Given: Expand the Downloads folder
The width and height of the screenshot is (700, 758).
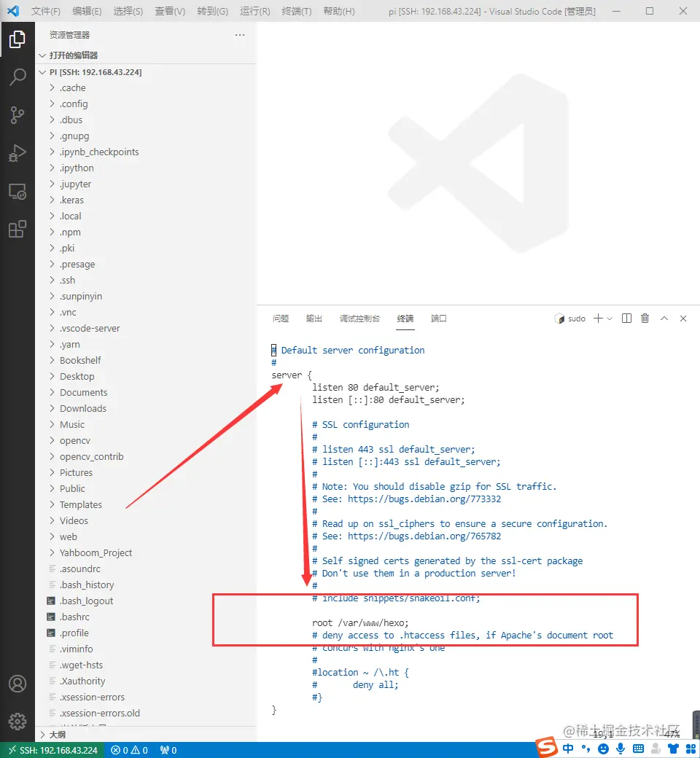Looking at the screenshot, I should click(x=146, y=408).
